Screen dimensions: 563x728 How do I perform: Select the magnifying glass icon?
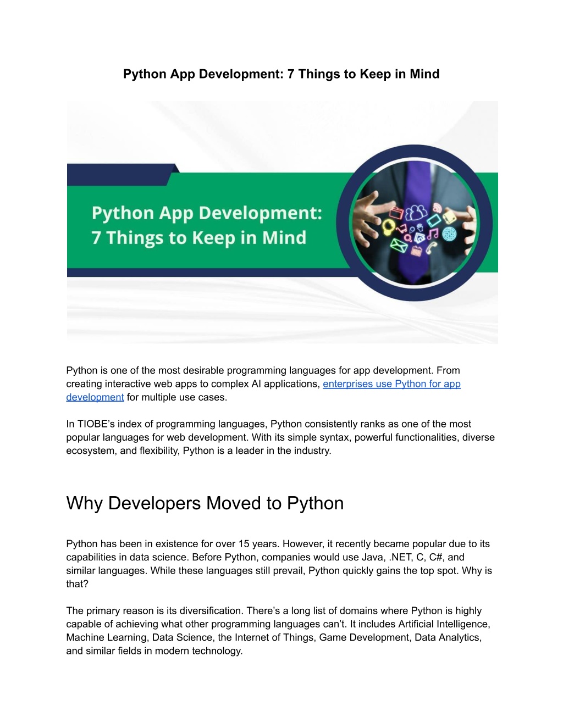pos(408,237)
